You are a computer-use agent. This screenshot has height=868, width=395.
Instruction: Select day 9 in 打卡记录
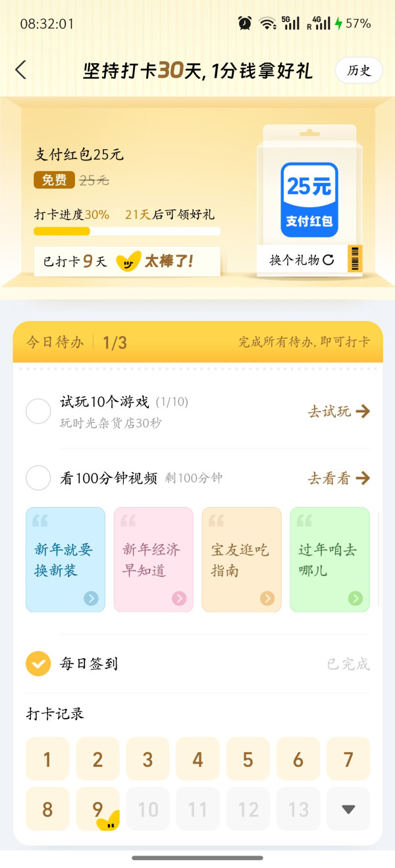(x=97, y=809)
